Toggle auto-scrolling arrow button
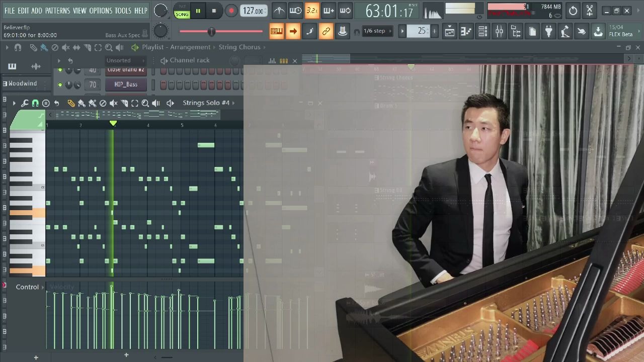 tap(293, 31)
